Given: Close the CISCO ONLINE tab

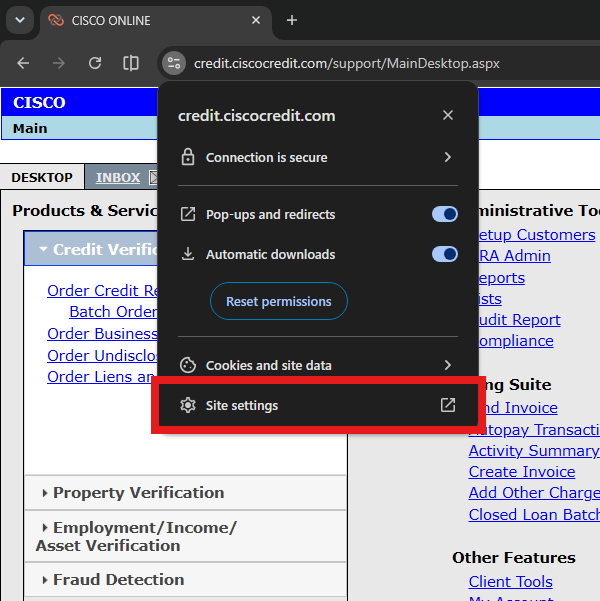Looking at the screenshot, I should (256, 20).
